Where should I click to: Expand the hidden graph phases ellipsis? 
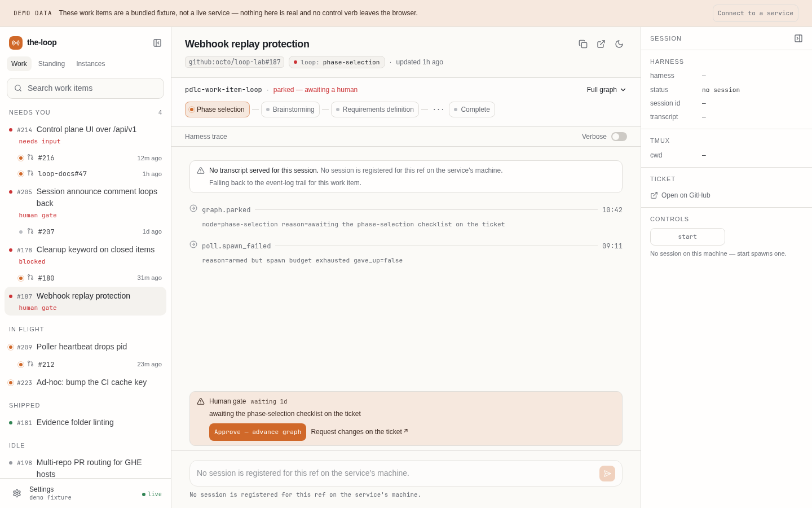pyautogui.click(x=438, y=110)
